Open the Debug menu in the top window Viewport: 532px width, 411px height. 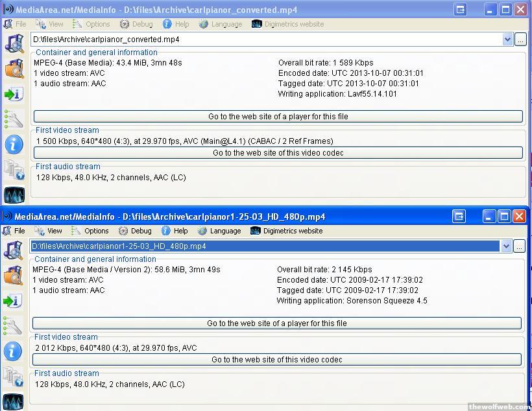[x=136, y=24]
